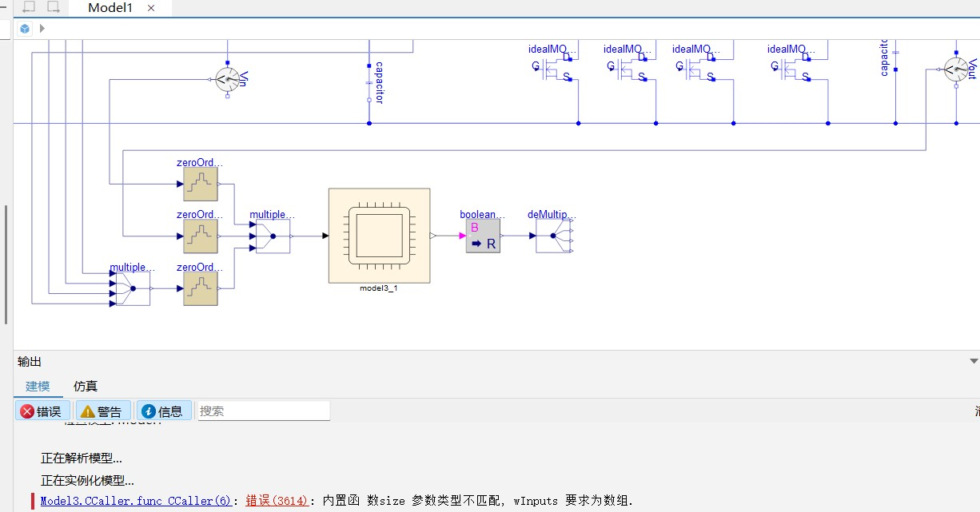The image size is (980, 512).
Task: Toggle the 警告 warning filter
Action: tap(103, 411)
